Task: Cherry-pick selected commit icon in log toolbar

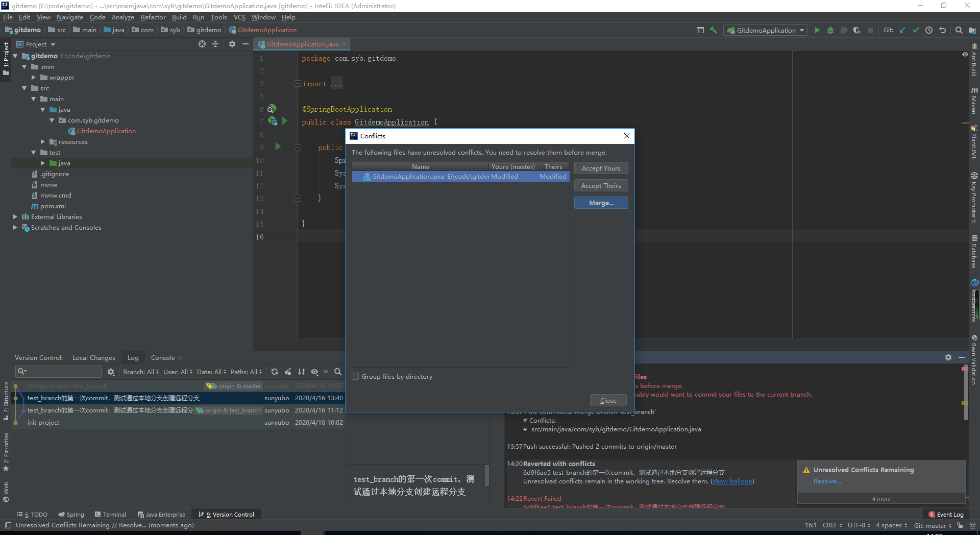Action: click(288, 372)
